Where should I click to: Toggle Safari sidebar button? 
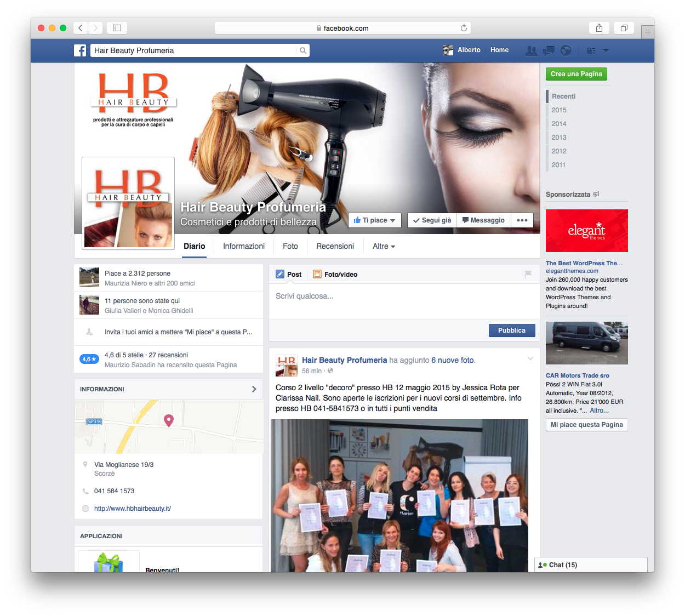tap(117, 28)
